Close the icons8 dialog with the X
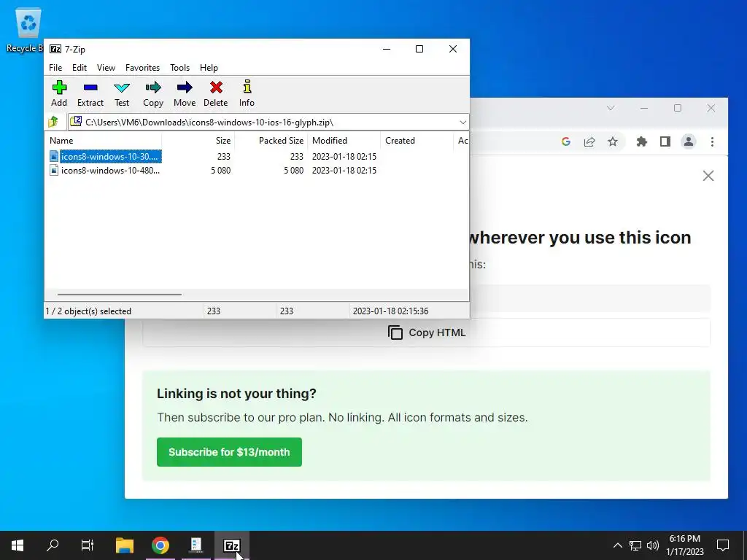The width and height of the screenshot is (747, 560). click(708, 176)
